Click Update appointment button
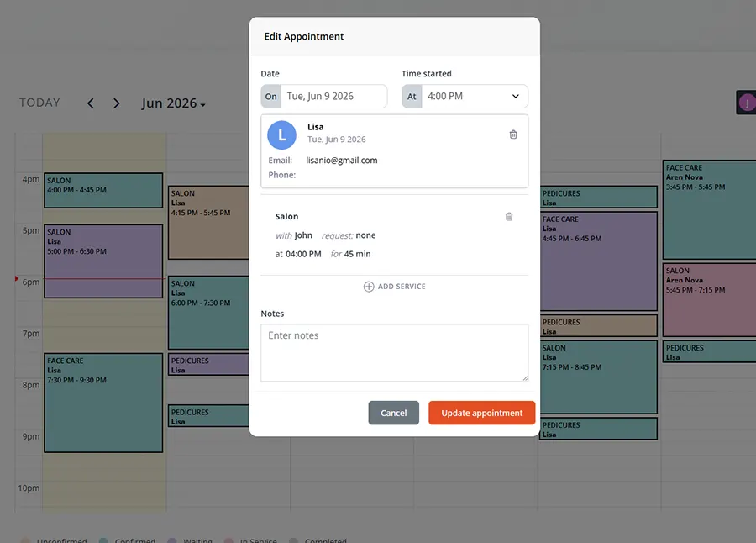 [481, 414]
